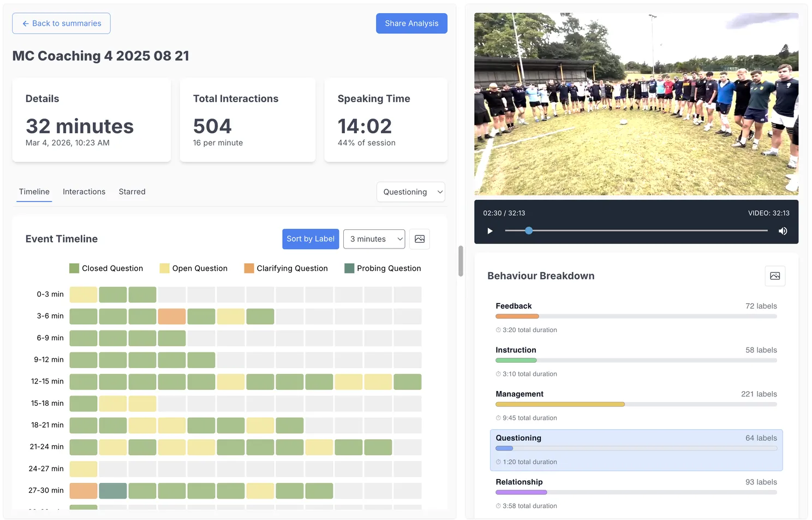Click the Total Interactions 504 card

pyautogui.click(x=248, y=120)
